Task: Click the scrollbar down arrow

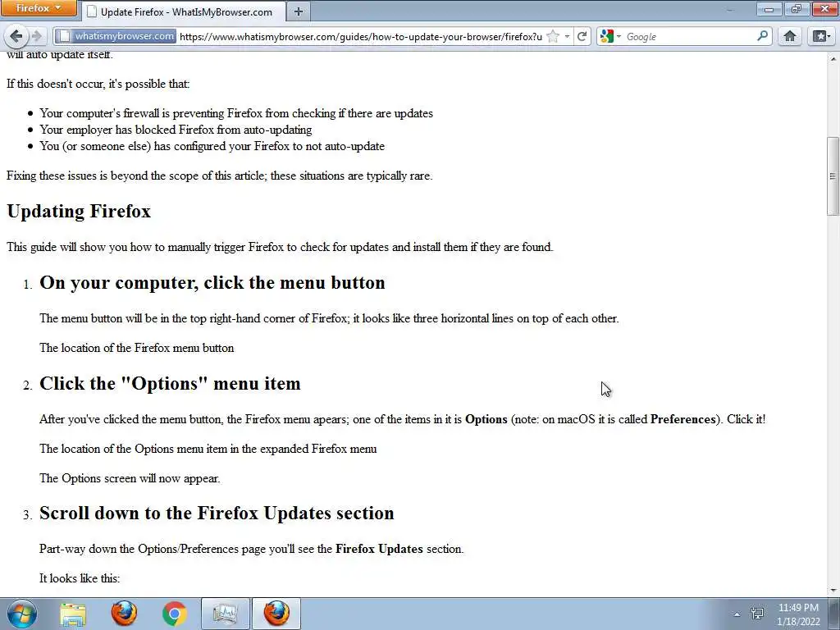Action: 833,591
